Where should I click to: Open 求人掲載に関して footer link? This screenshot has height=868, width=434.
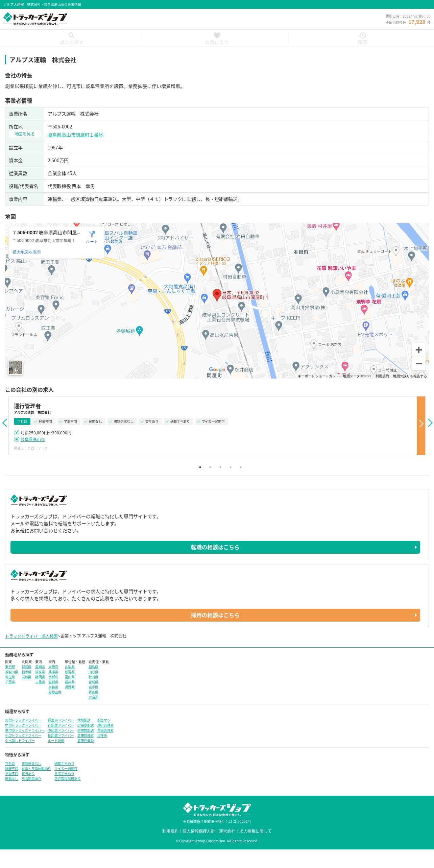tap(255, 831)
